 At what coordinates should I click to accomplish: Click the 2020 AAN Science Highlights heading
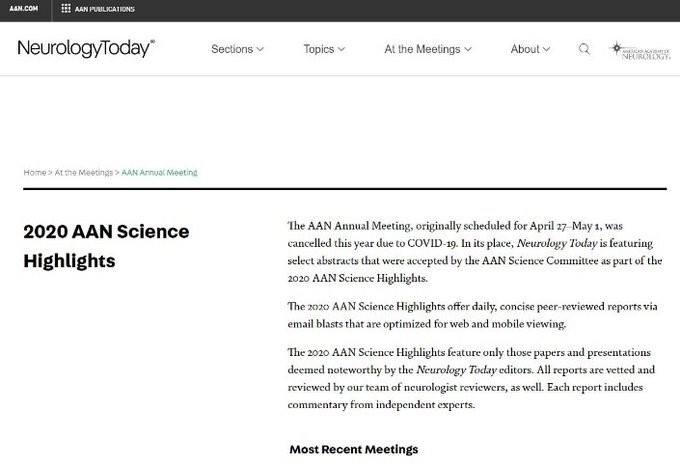tap(106, 246)
